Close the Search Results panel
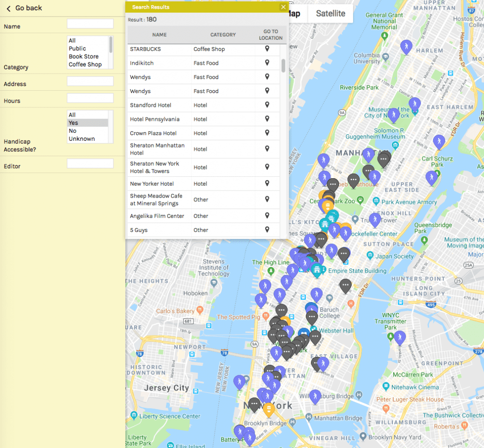Screen dimensions: 484x448 [x=283, y=7]
